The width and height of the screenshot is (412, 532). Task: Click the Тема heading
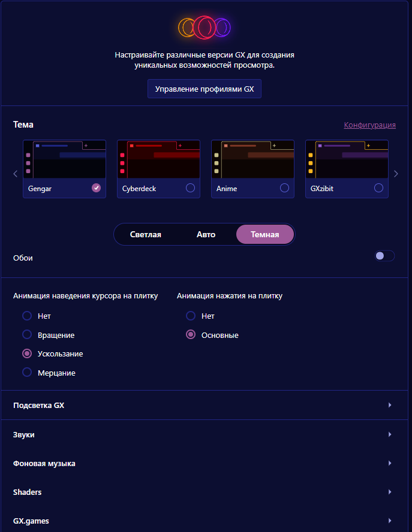tap(23, 125)
